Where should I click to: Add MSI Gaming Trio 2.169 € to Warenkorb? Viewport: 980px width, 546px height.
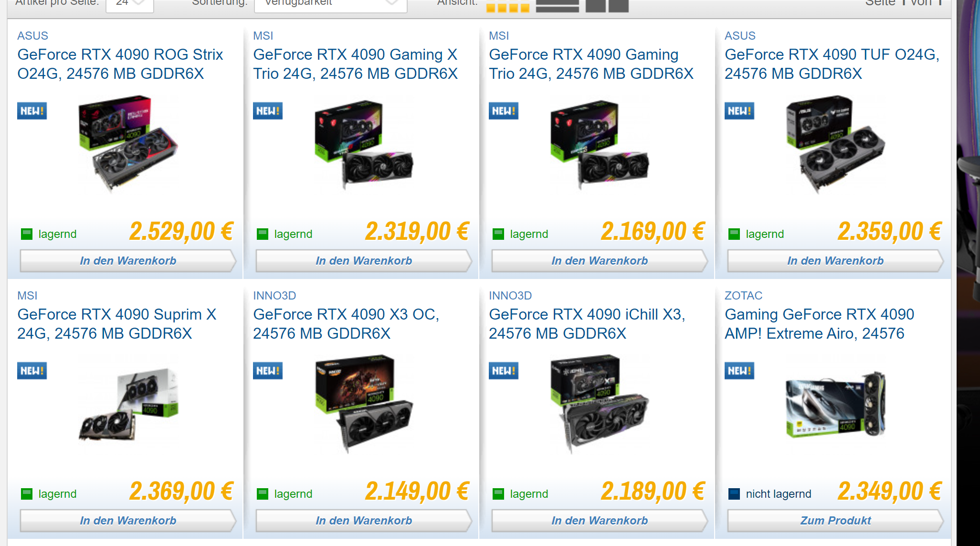[600, 261]
